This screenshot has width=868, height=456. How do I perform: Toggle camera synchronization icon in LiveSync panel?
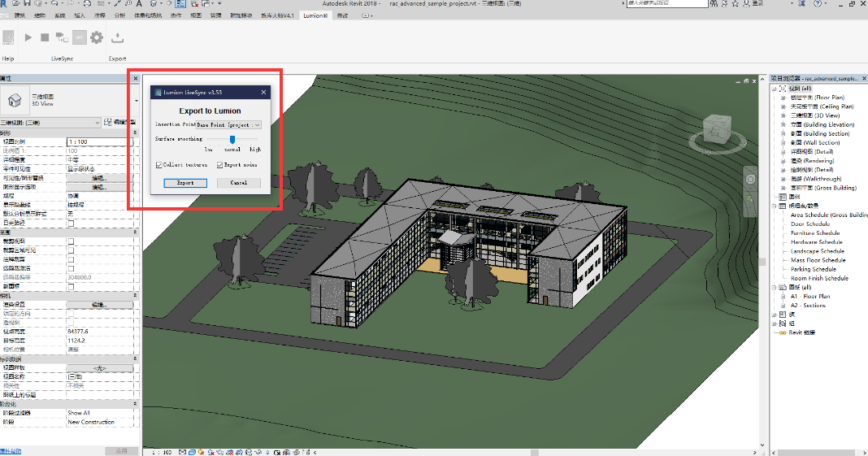(x=62, y=37)
